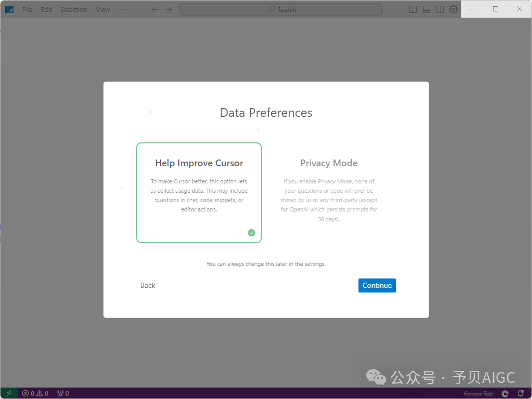Click the errors count icon in status bar
The width and height of the screenshot is (532, 399).
[x=25, y=394]
